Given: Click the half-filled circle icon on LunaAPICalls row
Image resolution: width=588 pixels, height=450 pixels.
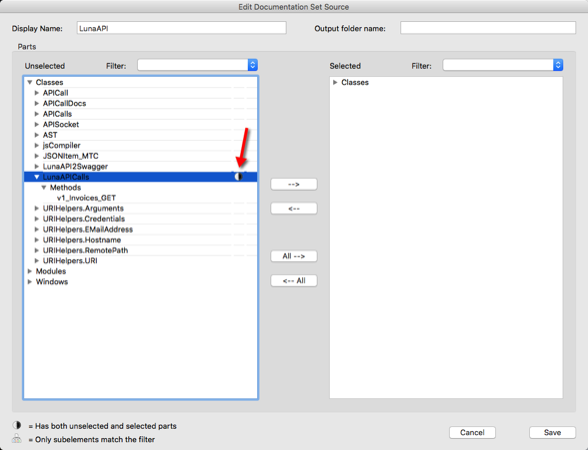Looking at the screenshot, I should [x=238, y=177].
